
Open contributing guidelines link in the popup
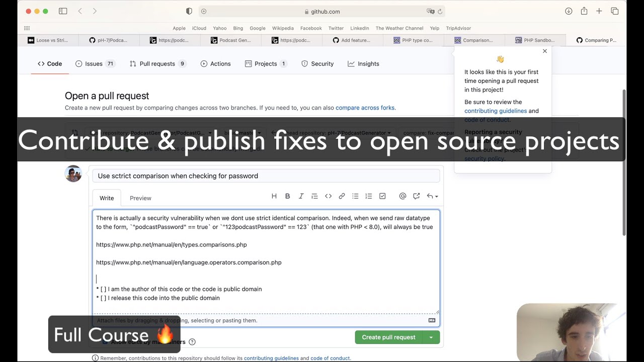pyautogui.click(x=496, y=111)
